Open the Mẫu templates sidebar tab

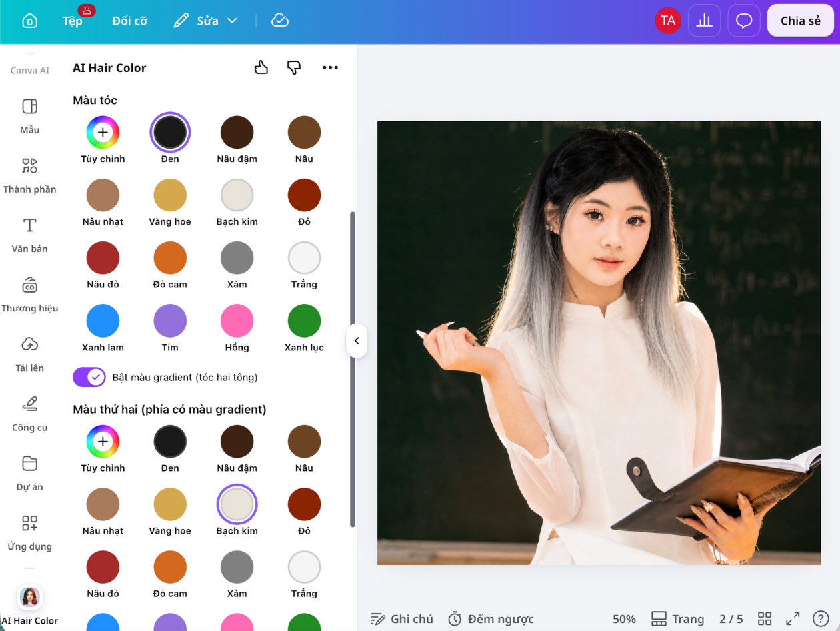(30, 116)
